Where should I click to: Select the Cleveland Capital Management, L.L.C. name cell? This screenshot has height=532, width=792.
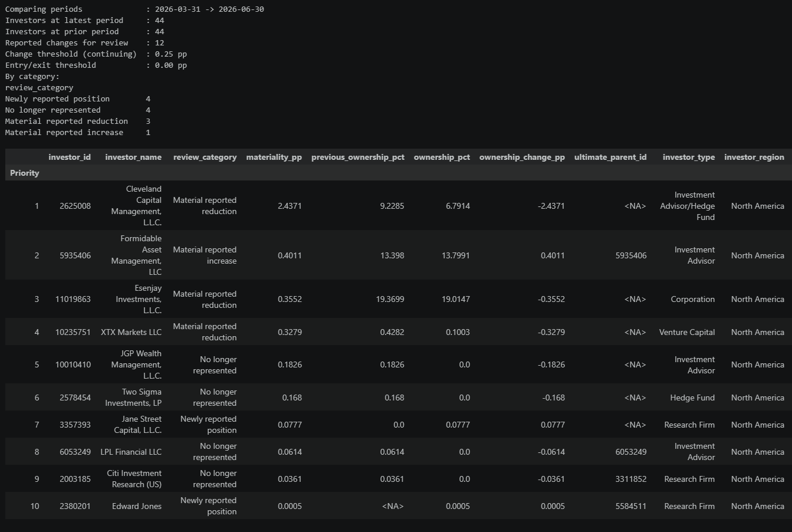point(136,206)
